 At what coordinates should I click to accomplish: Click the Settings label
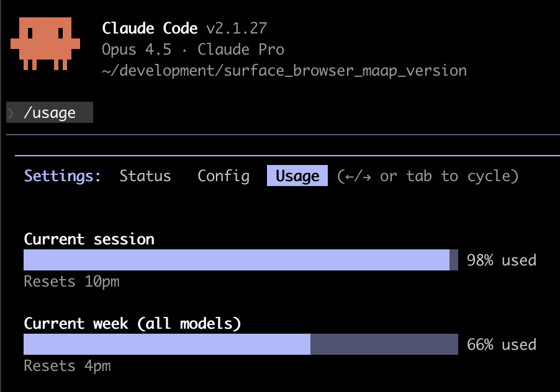coord(63,176)
